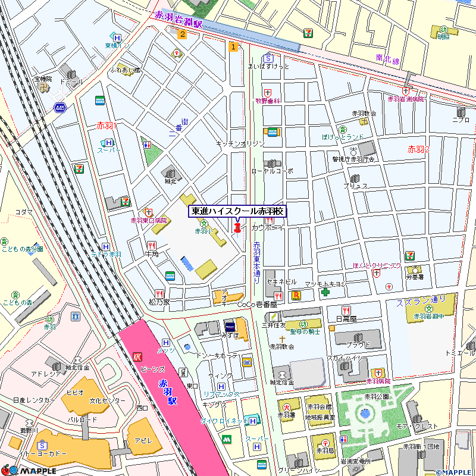Screen dimensions: 476x476
Task: Select the 二番街 street label
Action: coord(179,127)
